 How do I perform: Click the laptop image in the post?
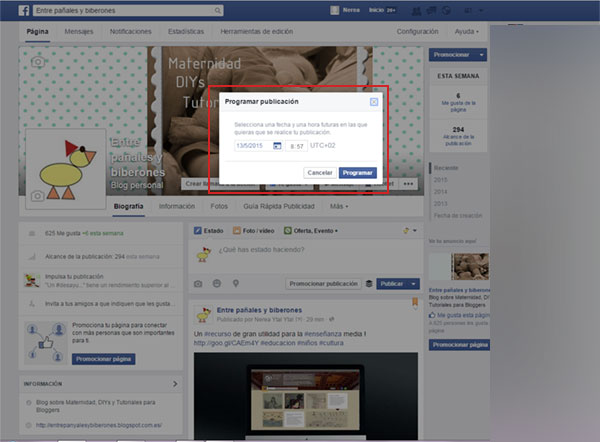[306, 396]
